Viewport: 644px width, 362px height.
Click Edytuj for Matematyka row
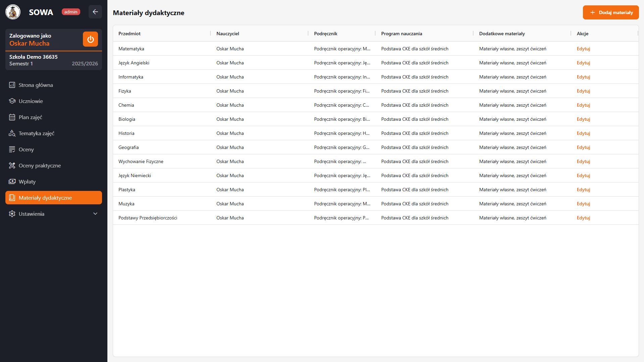[583, 49]
